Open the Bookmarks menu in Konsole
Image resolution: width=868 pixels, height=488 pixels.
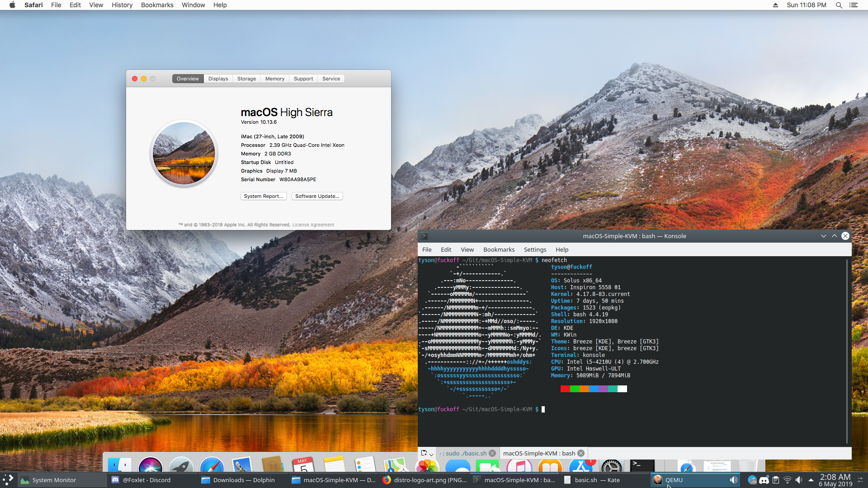[x=499, y=249]
